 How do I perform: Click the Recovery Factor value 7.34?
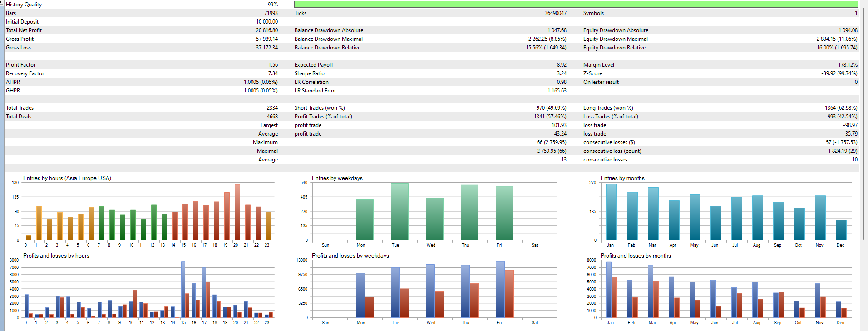coord(273,73)
